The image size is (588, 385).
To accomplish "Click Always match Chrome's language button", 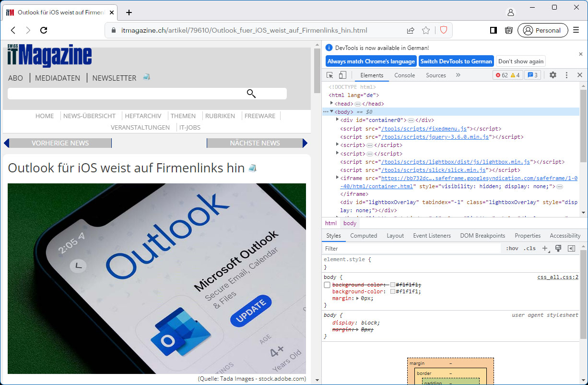I will (x=371, y=61).
